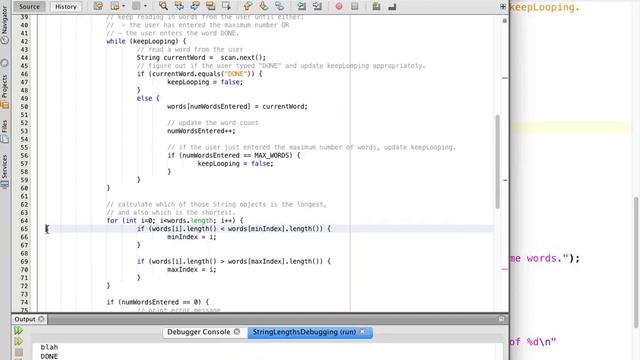Switch to the Source view
The width and height of the screenshot is (640, 360).
coord(29,7)
